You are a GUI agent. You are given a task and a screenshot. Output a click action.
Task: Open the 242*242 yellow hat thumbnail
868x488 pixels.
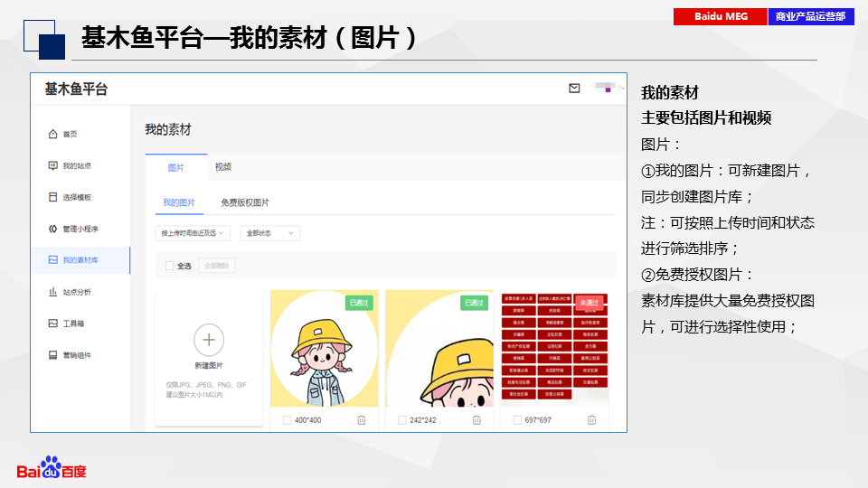[439, 349]
